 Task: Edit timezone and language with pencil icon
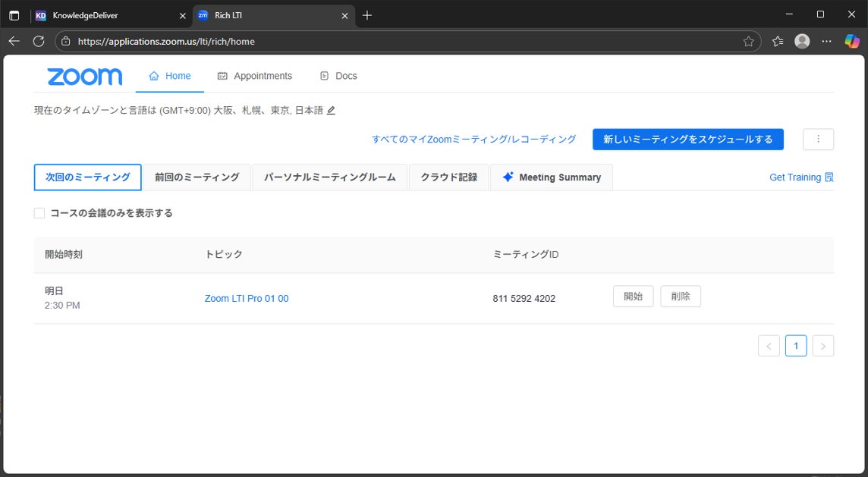click(x=331, y=111)
